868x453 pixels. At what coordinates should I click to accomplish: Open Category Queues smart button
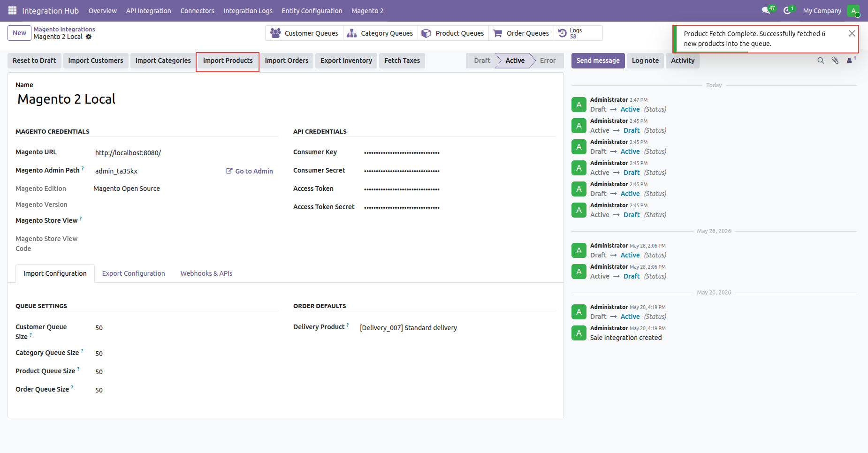(380, 33)
